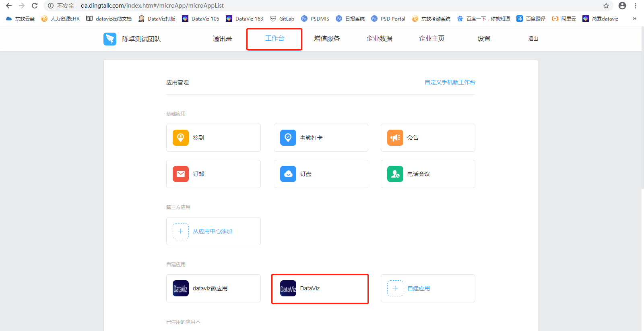Open Chrome's three-dot menu
This screenshot has width=644, height=331.
pos(635,6)
